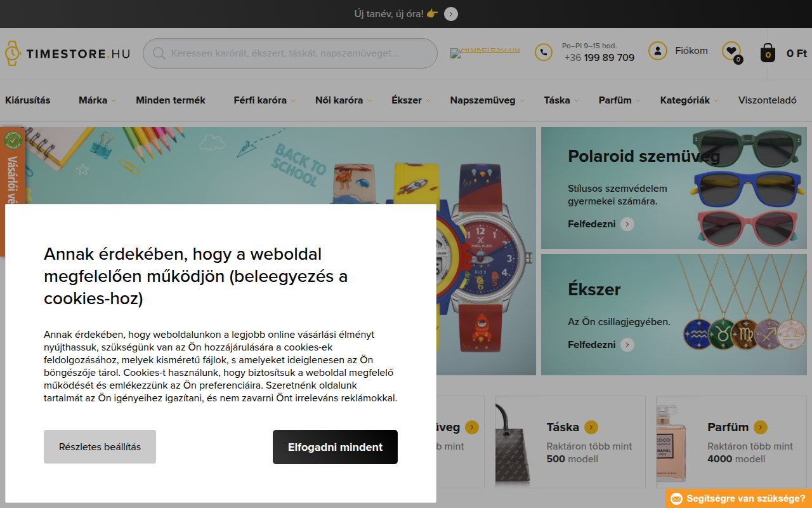Click the verified shop badge on side tab

(13, 140)
